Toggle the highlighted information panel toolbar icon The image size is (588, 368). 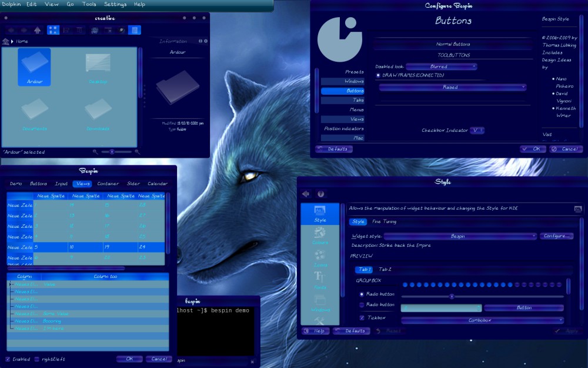(135, 30)
